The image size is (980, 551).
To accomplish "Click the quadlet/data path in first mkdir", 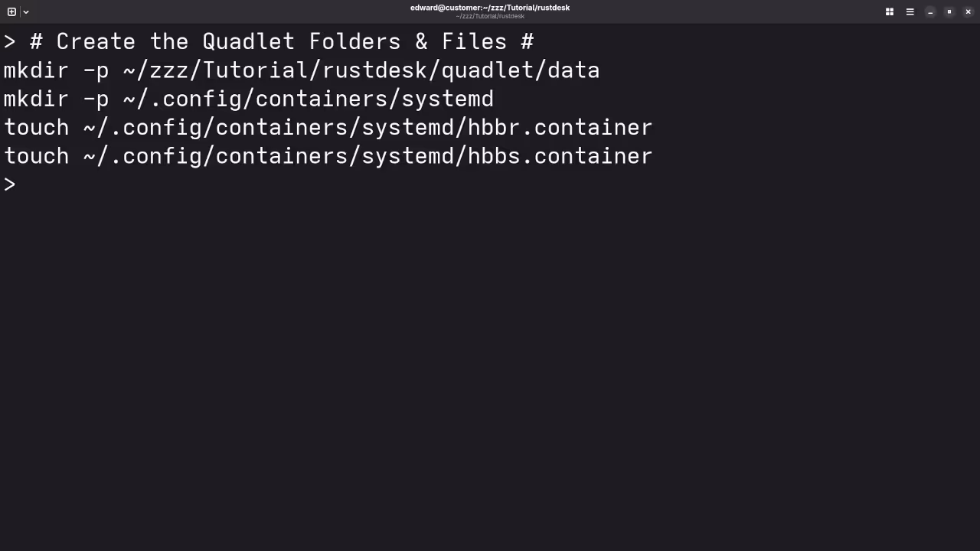I will click(521, 70).
